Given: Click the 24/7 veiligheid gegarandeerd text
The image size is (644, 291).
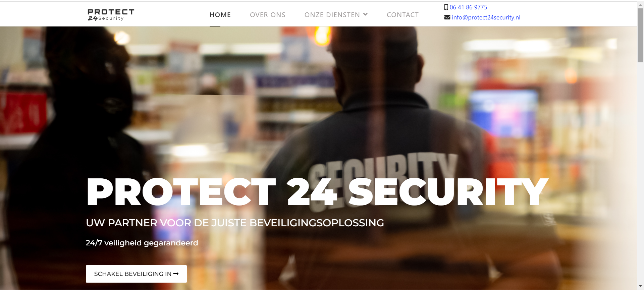Looking at the screenshot, I should [142, 243].
